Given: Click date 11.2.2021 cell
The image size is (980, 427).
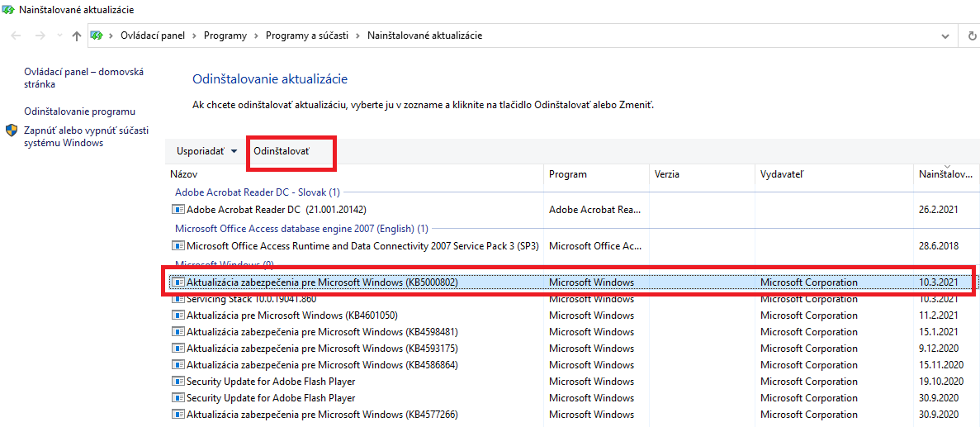Looking at the screenshot, I should (938, 316).
